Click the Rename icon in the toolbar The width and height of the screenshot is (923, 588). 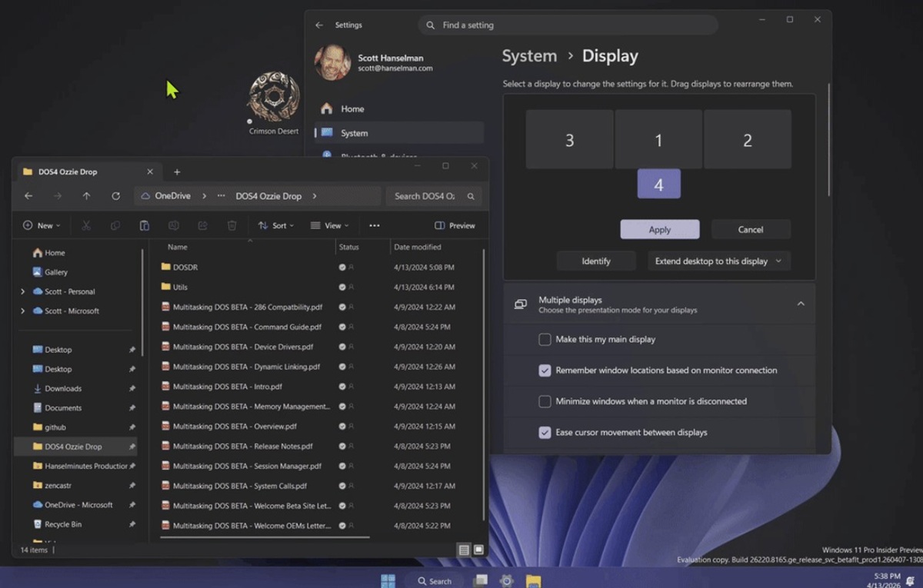174,225
